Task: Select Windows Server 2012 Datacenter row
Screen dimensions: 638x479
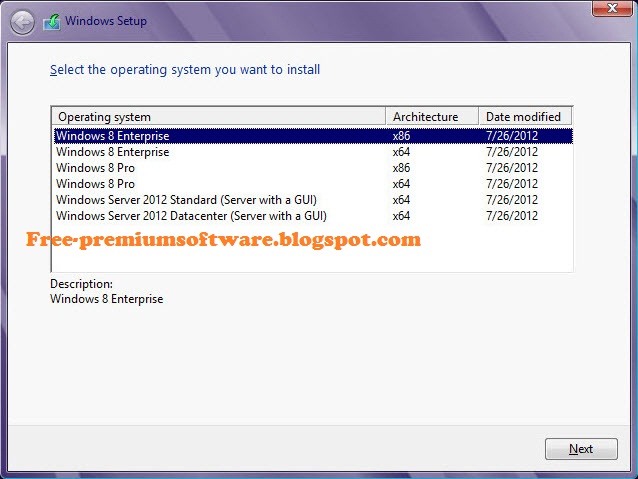Action: tap(313, 216)
